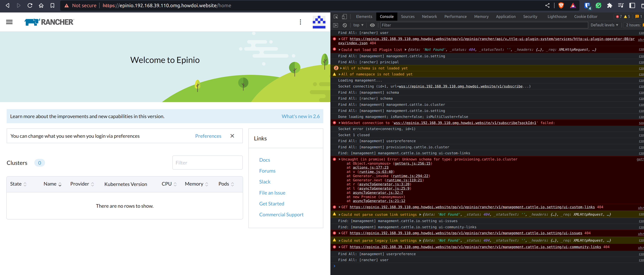Screen dimensions: 644x275
Task: Open the Default levels dropdown
Action: click(604, 25)
